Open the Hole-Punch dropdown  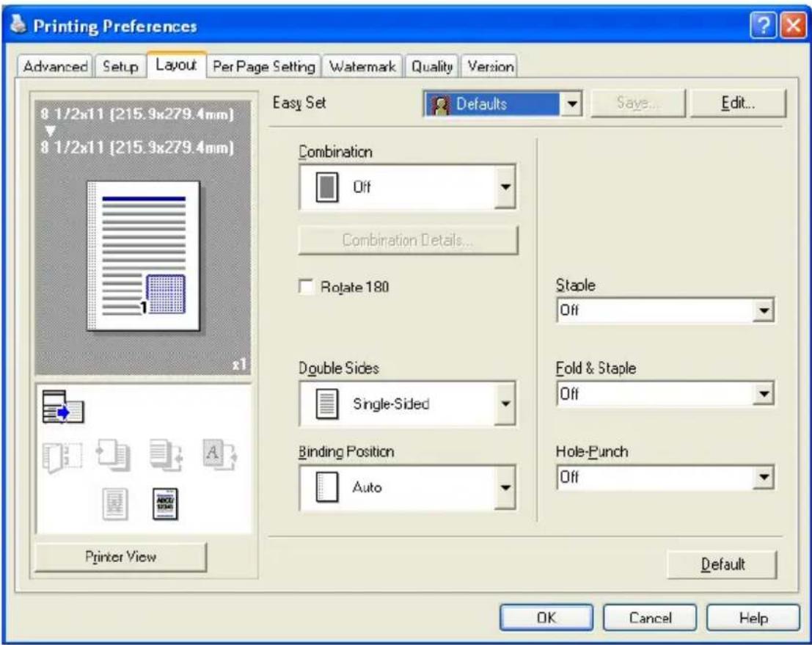[x=764, y=477]
